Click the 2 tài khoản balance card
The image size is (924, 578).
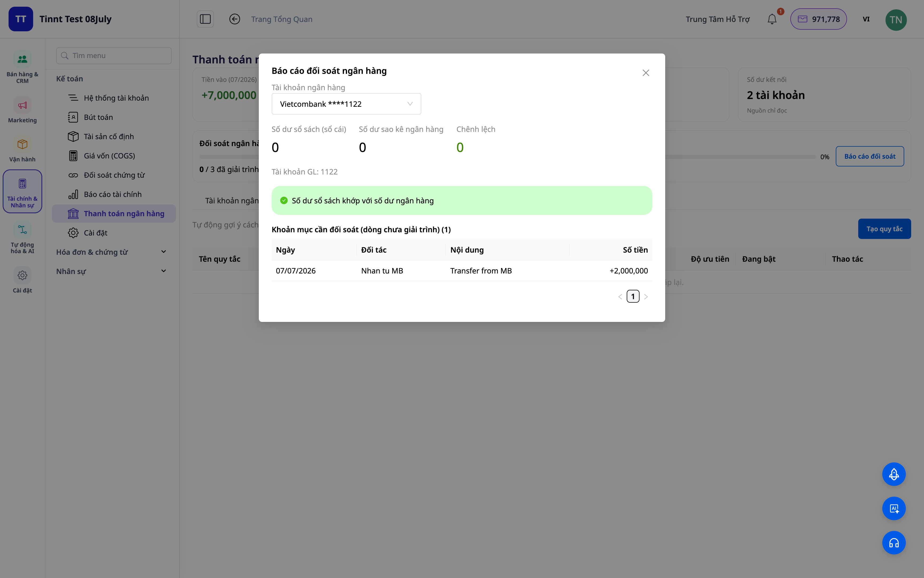(x=824, y=95)
